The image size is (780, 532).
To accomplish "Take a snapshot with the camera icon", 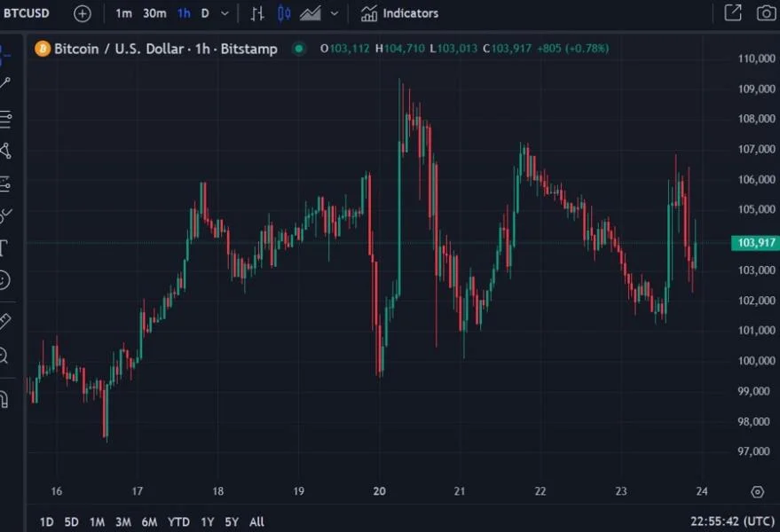I will coord(766,13).
